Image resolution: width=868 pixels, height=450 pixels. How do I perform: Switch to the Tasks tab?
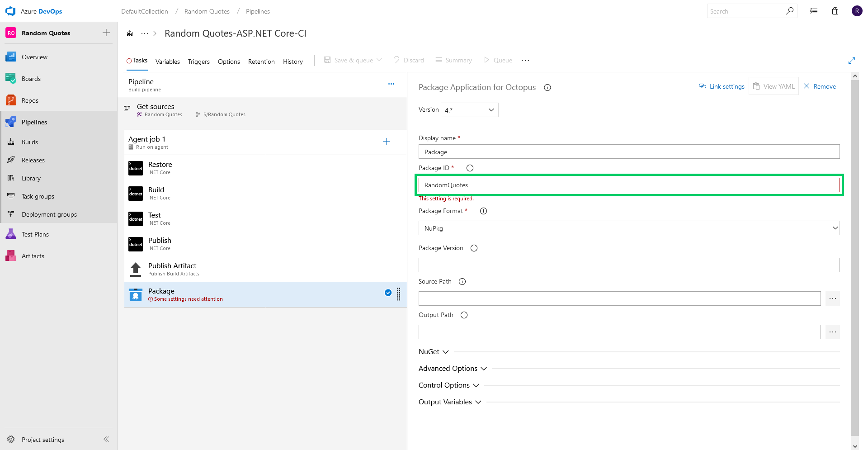[137, 61]
